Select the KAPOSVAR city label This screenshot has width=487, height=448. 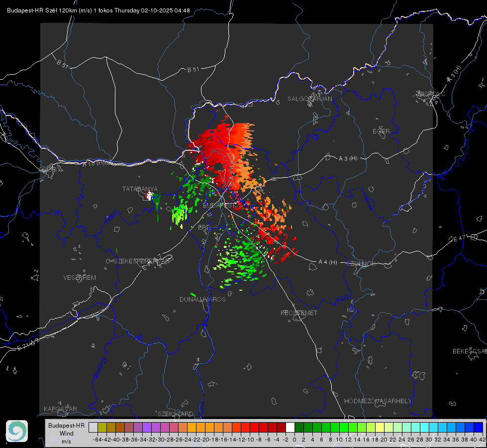(x=60, y=409)
